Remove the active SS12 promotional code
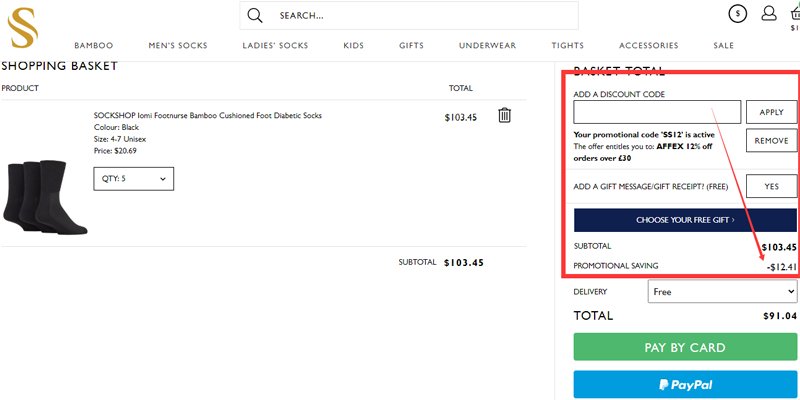Screen dimensions: 800x400 pos(771,140)
